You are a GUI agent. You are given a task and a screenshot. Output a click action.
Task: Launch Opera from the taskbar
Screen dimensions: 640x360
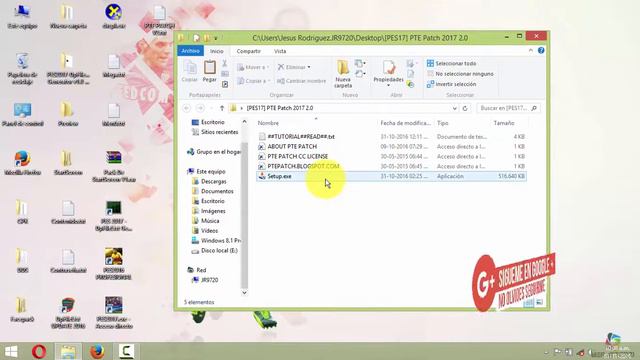point(39,351)
